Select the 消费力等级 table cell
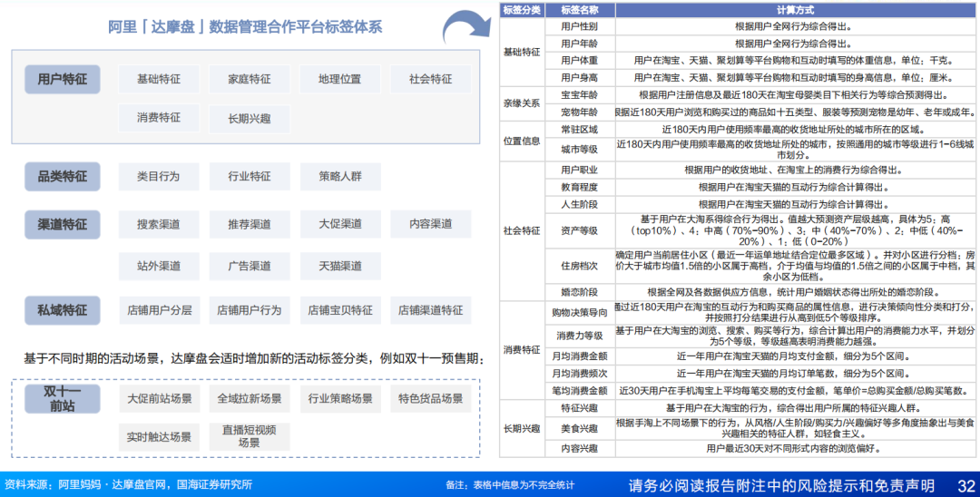The height and width of the screenshot is (497, 980). coord(579,336)
